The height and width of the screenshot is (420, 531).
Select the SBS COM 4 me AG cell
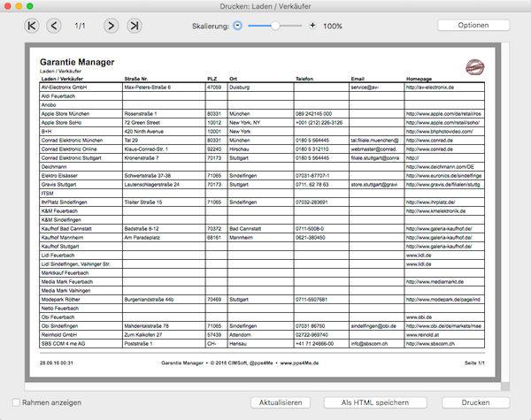click(81, 343)
